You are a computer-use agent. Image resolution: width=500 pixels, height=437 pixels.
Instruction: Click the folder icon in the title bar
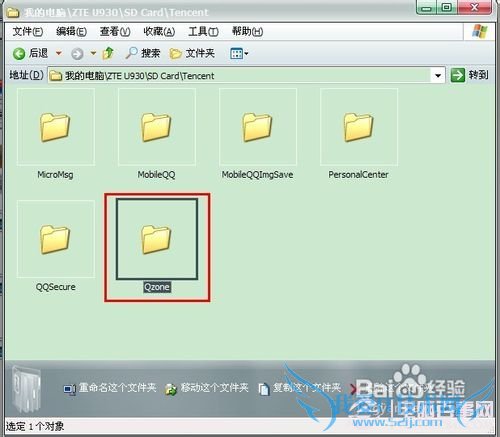[13, 13]
